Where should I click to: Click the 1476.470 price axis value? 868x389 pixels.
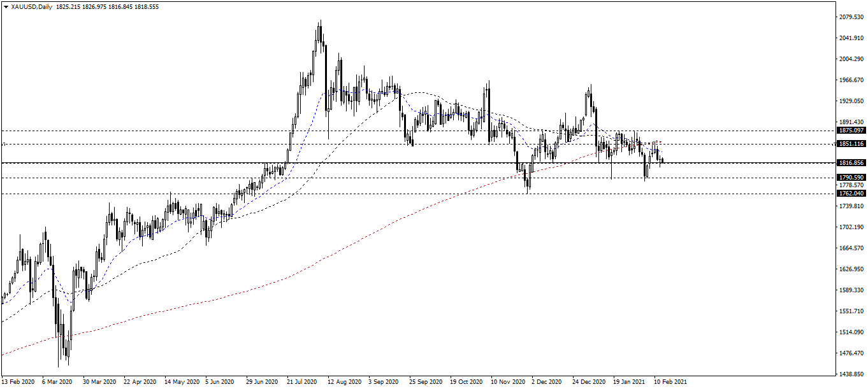coord(852,353)
